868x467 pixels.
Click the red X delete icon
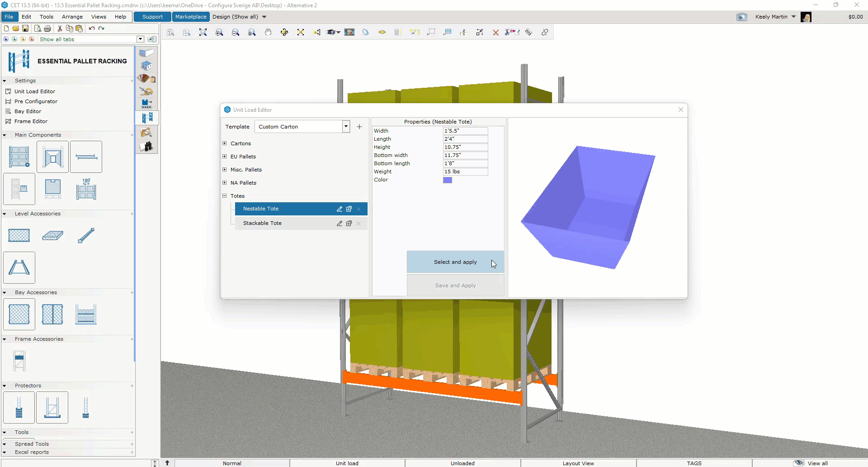point(496,32)
